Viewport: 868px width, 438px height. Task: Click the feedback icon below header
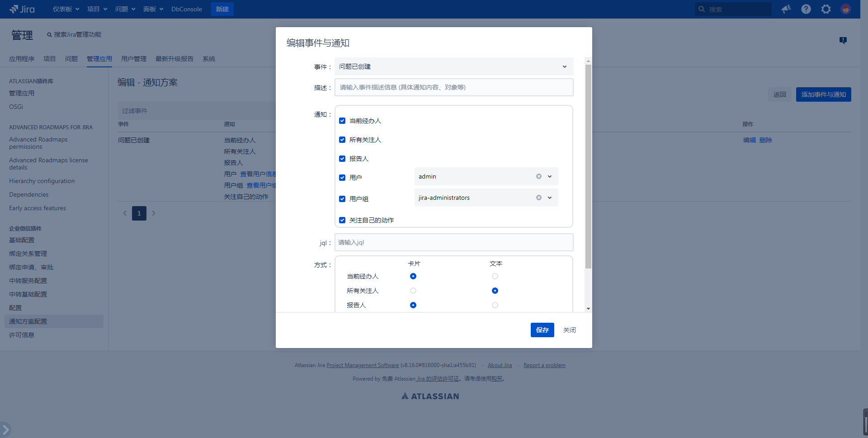click(x=843, y=40)
